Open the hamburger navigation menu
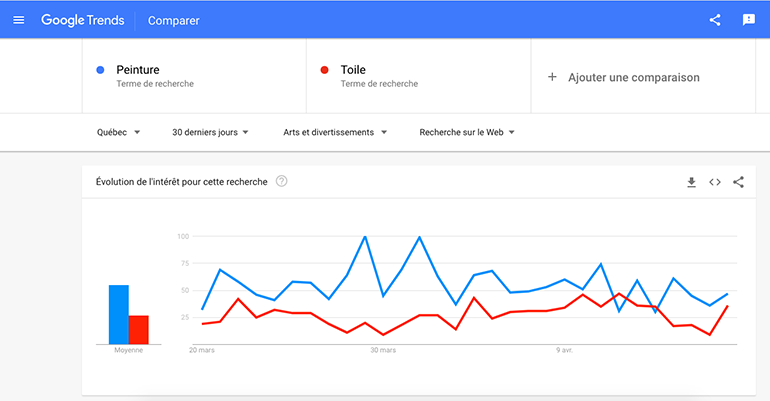770x401 pixels. 18,20
